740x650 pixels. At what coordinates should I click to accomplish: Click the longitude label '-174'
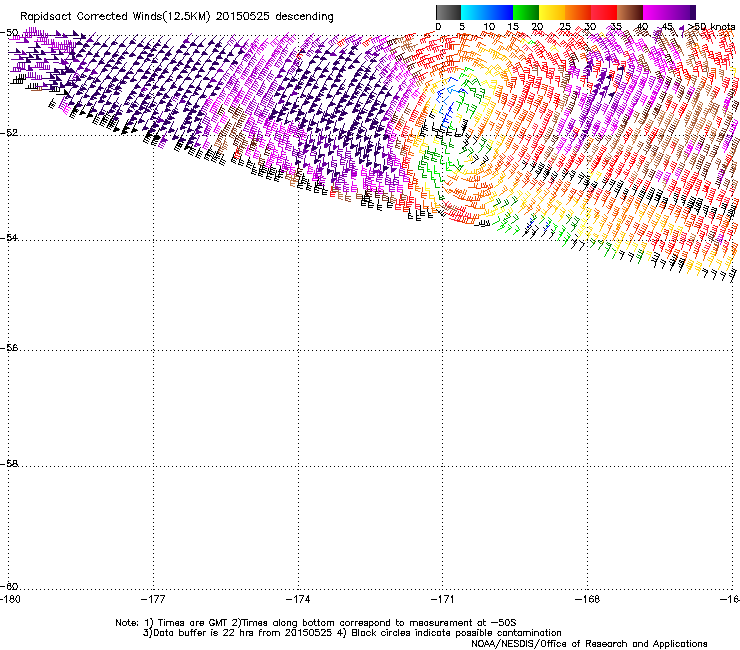coord(298,599)
